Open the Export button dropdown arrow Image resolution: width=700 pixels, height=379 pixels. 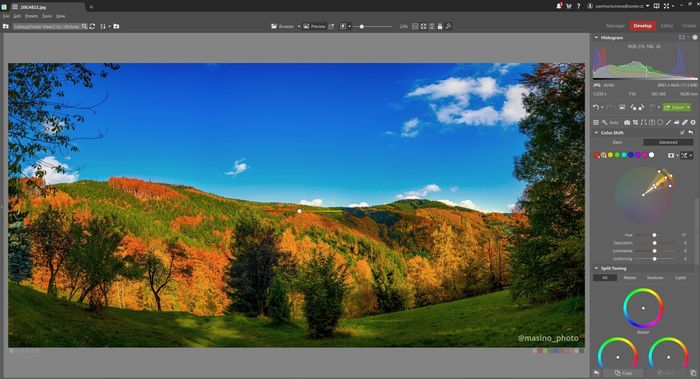688,107
